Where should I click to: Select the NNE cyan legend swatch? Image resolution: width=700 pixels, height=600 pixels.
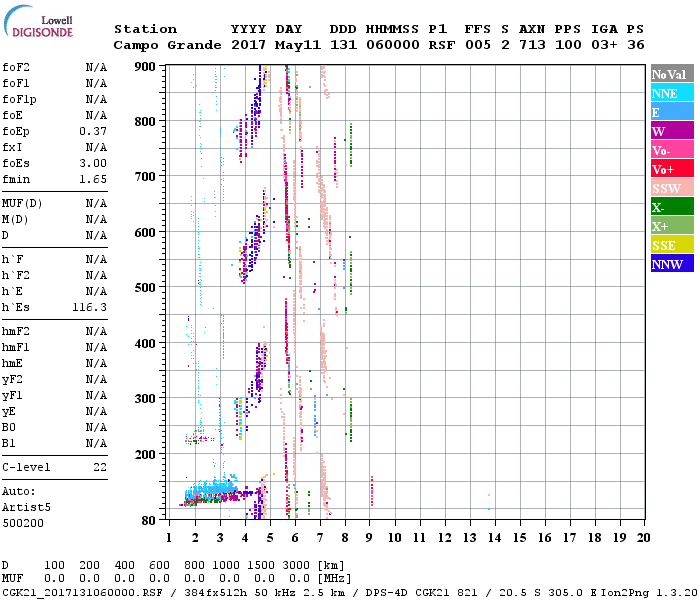(x=672, y=93)
